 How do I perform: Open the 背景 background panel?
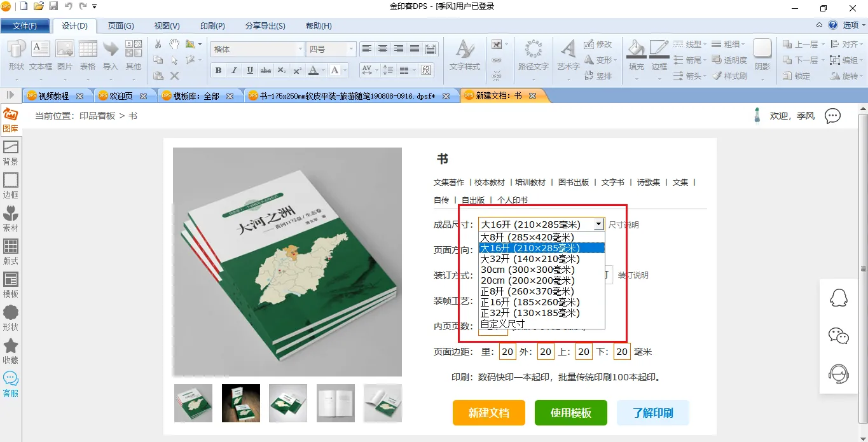click(10, 153)
